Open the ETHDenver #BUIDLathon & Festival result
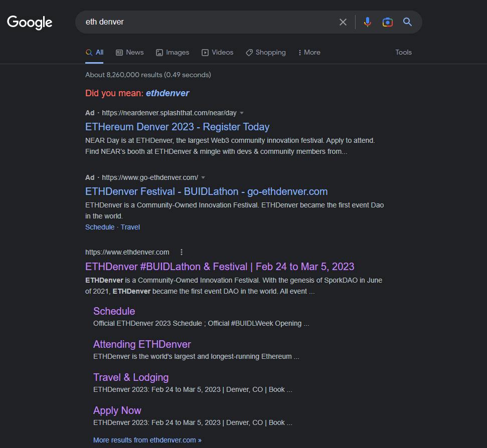 pos(220,267)
